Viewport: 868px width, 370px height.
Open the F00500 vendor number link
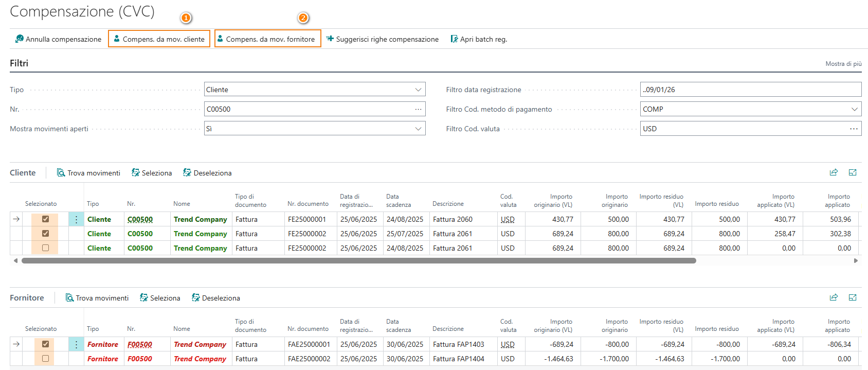[140, 344]
